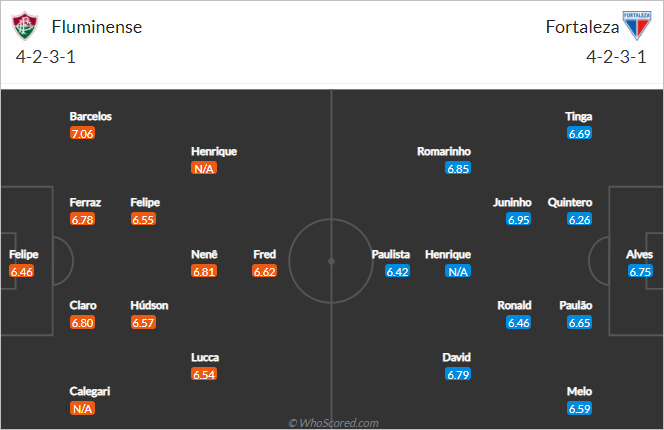The height and width of the screenshot is (430, 664).
Task: Click Fred's 6.62 rating badge
Action: click(265, 271)
